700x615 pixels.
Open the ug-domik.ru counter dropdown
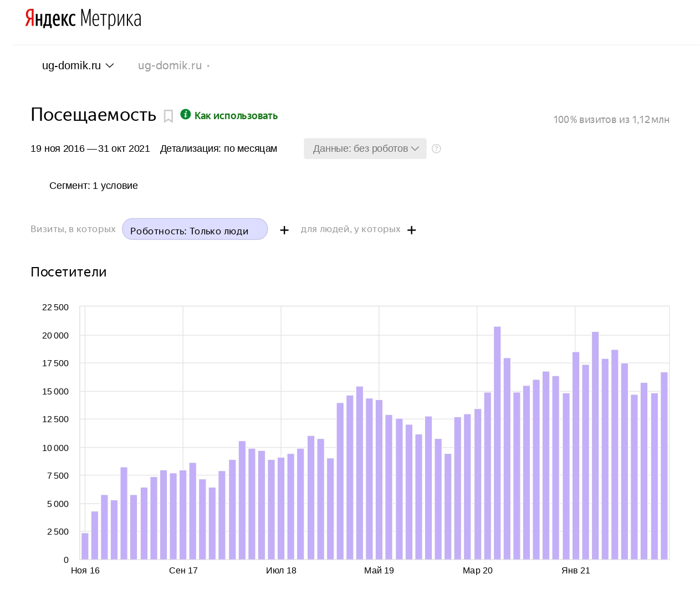point(78,65)
